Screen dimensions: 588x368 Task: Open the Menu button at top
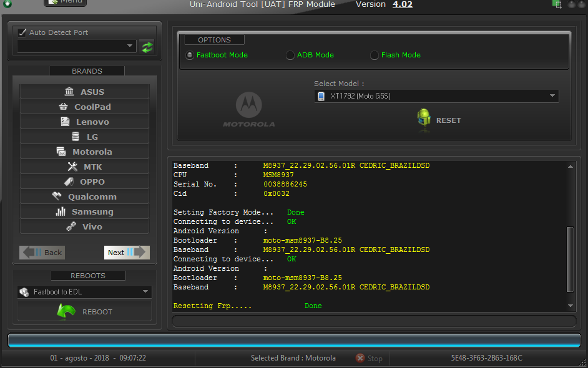66,2
